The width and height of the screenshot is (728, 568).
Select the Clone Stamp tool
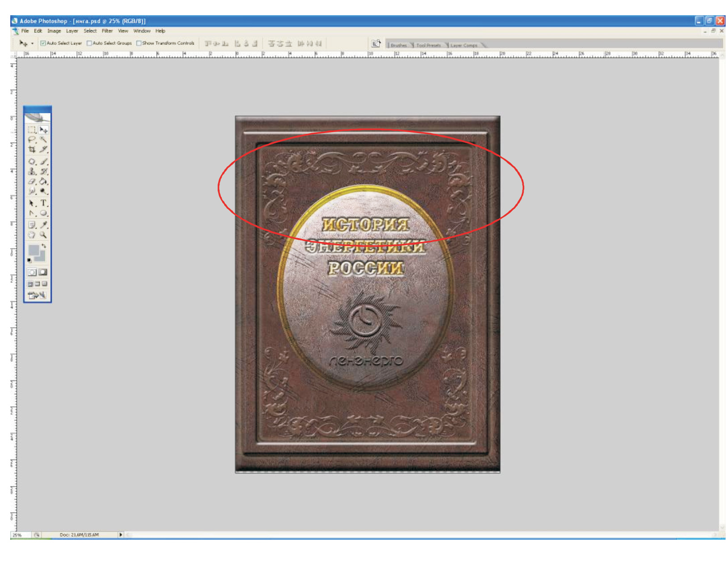32,171
